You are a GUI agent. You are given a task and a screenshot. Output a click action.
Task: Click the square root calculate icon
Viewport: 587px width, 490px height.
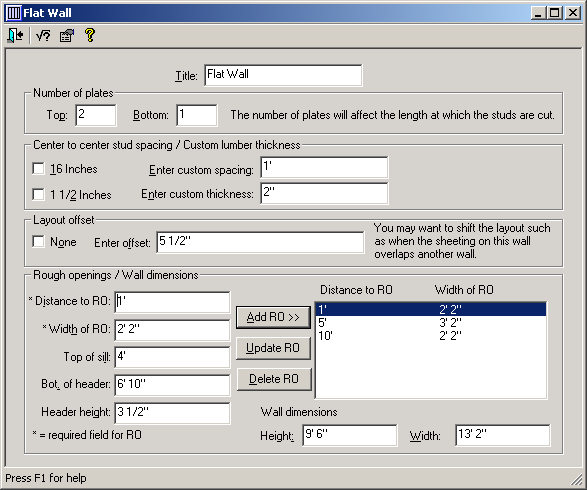pos(43,36)
